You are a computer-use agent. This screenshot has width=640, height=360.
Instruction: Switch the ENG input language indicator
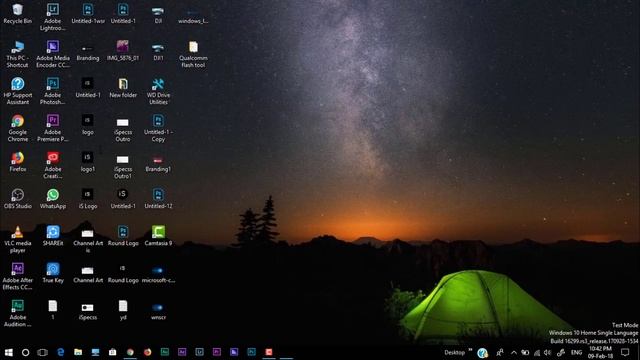point(576,352)
